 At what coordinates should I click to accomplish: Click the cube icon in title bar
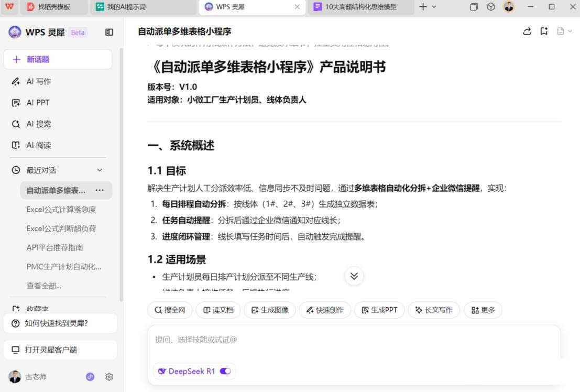coord(490,7)
